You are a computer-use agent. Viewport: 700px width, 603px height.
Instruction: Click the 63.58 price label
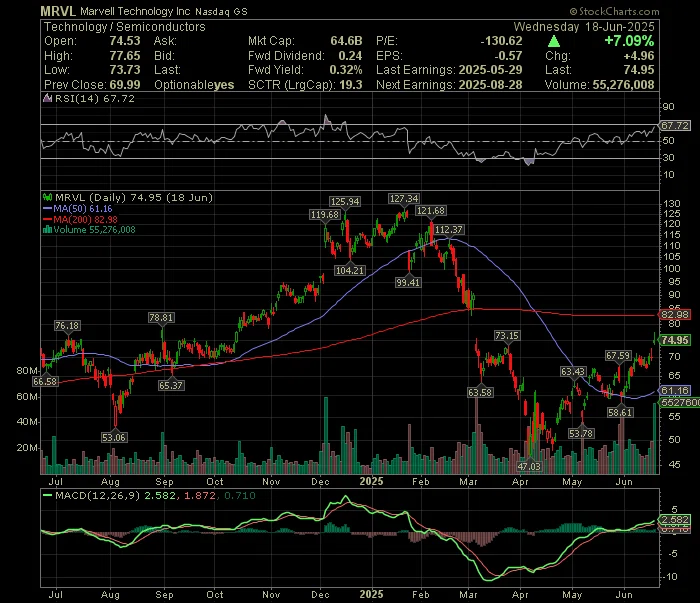480,393
